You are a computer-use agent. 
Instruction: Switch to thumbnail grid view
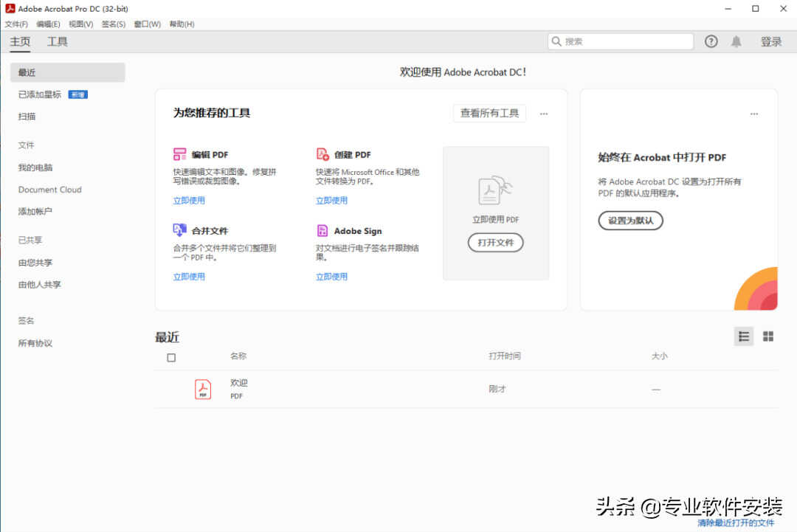768,336
